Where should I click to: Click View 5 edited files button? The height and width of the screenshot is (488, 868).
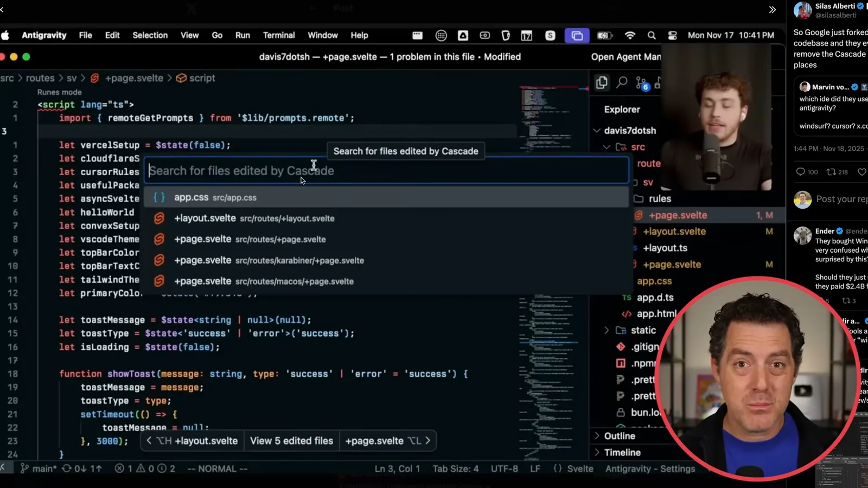[x=291, y=441]
